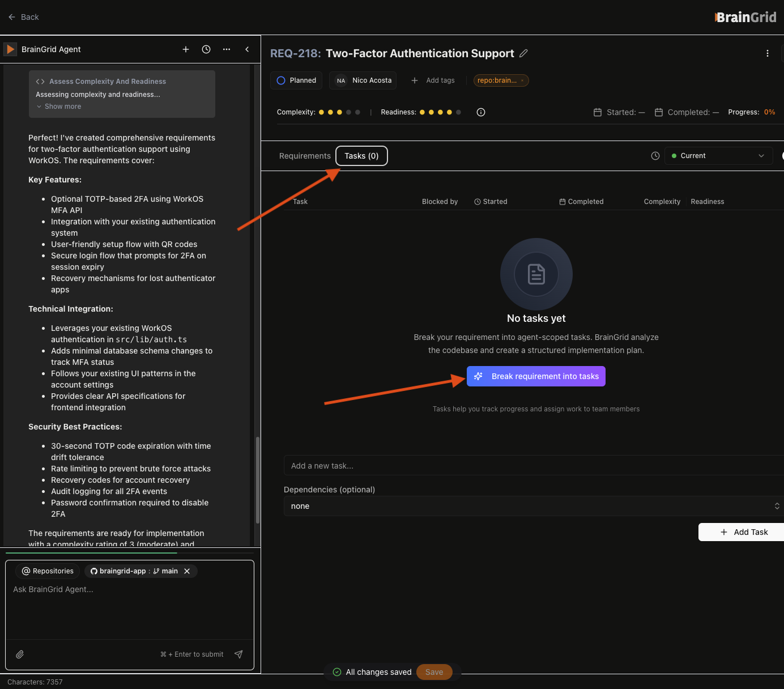784x689 pixels.
Task: Open agent panel more options ellipsis
Action: (x=227, y=49)
